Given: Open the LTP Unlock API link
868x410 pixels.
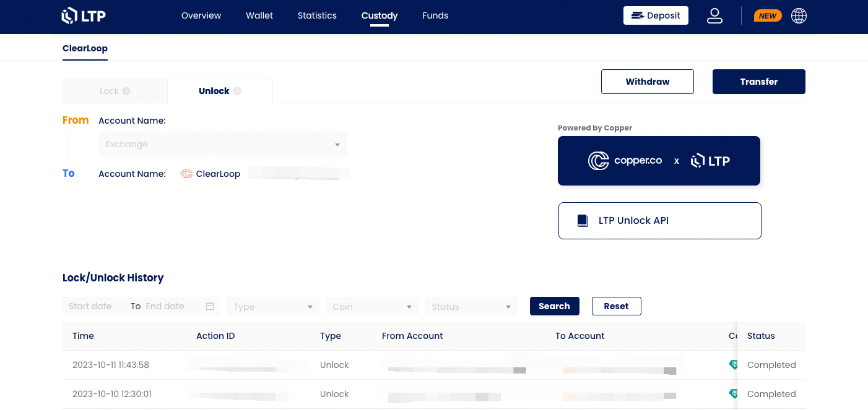Looking at the screenshot, I should (x=660, y=221).
